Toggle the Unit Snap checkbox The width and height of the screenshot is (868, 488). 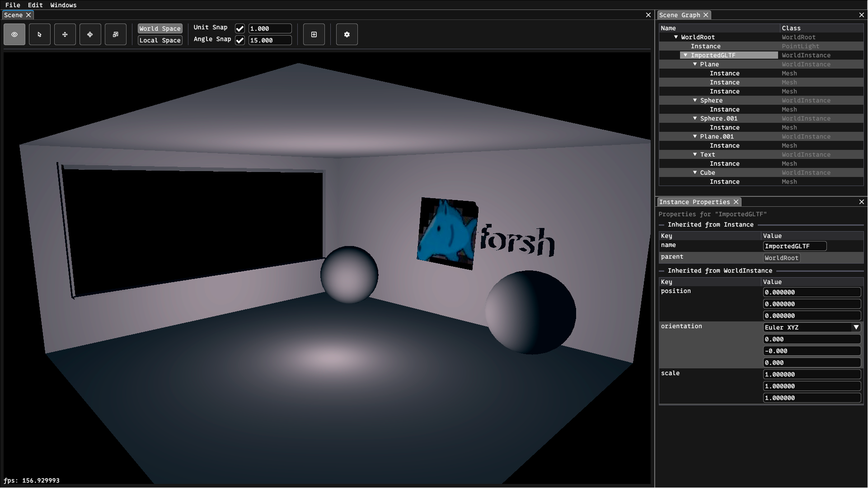click(240, 28)
